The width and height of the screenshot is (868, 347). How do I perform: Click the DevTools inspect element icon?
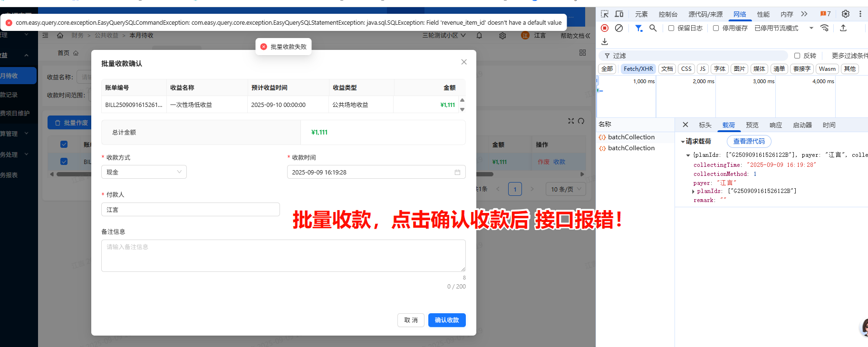[x=605, y=14]
